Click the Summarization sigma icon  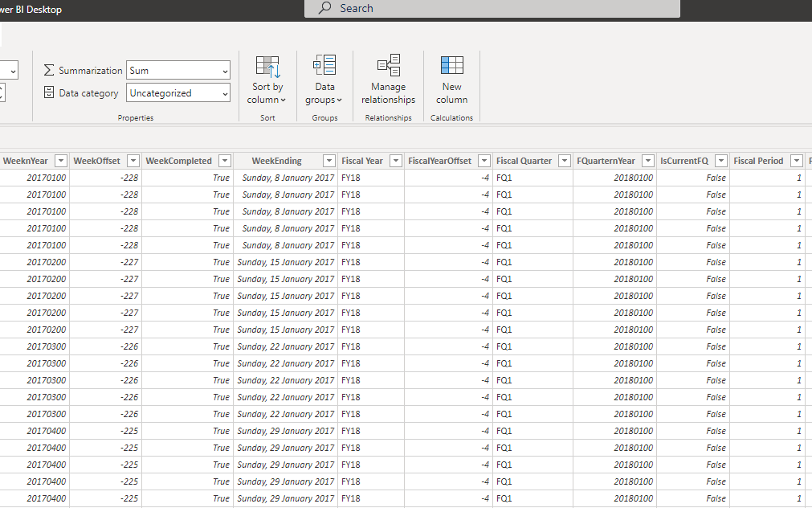(49, 70)
